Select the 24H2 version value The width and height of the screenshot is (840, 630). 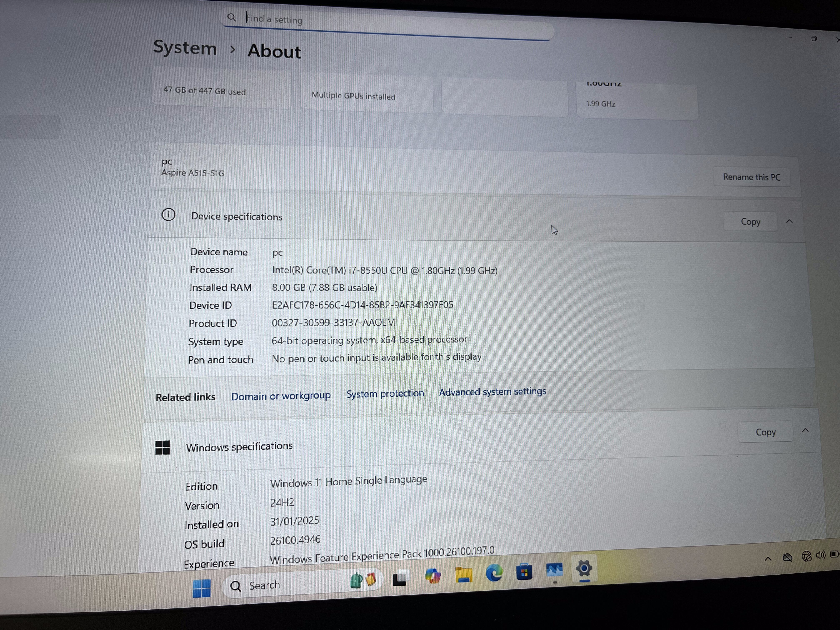pos(282,503)
